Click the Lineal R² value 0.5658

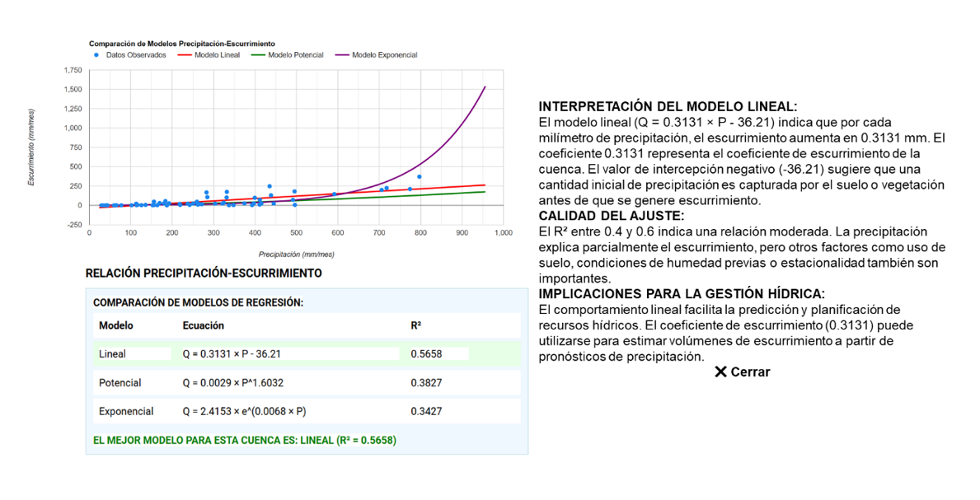(426, 354)
